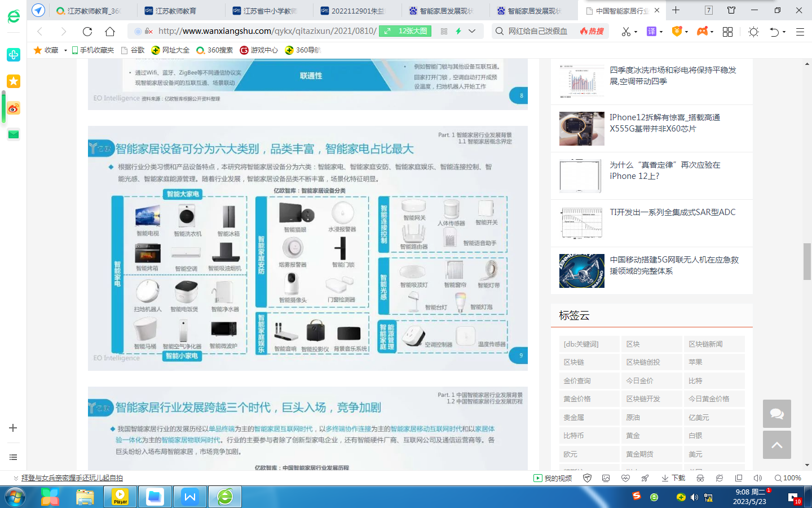Click the 12张大图 button in address bar
This screenshot has width=812, height=508.
[x=405, y=31]
